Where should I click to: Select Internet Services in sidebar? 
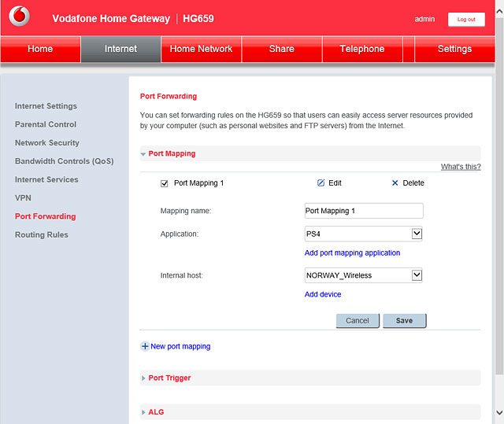(x=46, y=179)
